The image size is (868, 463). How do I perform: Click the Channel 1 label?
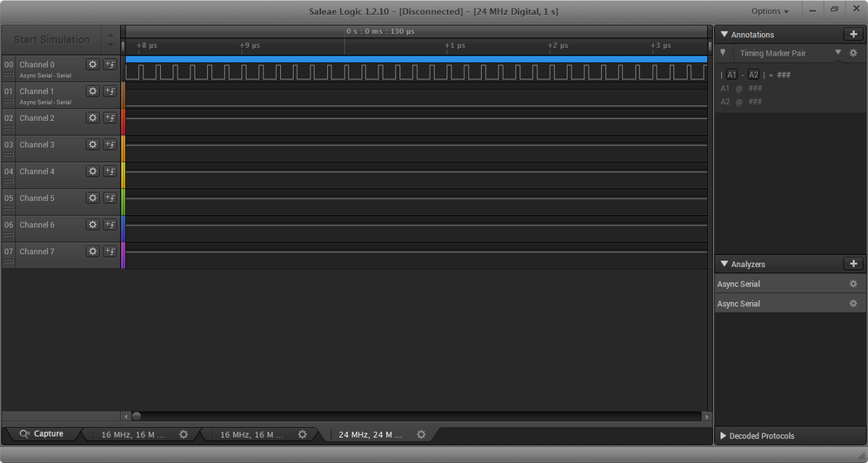(x=37, y=91)
